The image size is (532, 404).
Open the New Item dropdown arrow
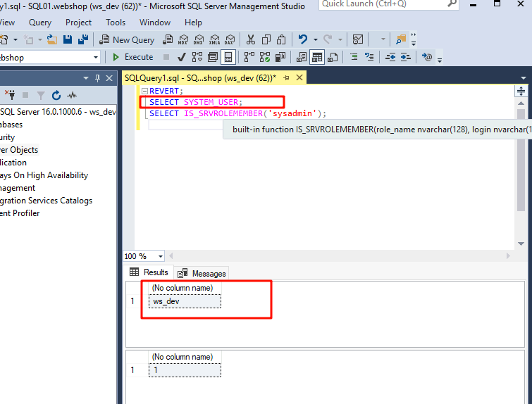(16, 39)
